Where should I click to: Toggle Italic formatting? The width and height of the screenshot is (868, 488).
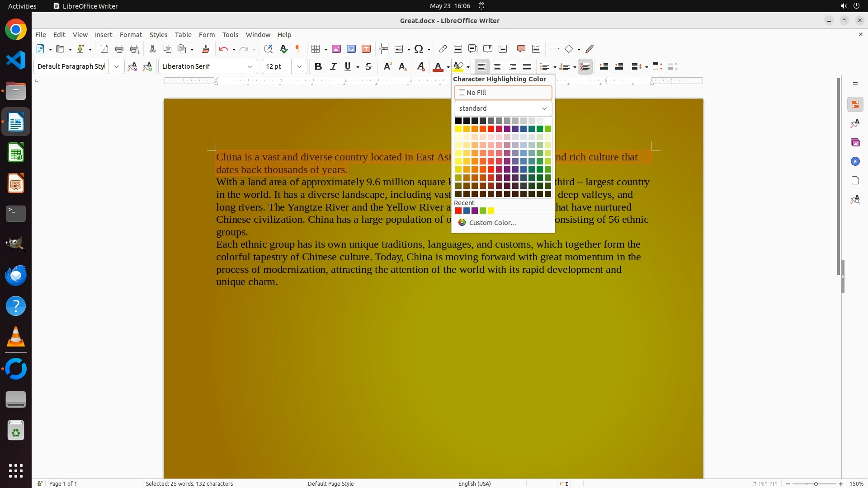[333, 66]
